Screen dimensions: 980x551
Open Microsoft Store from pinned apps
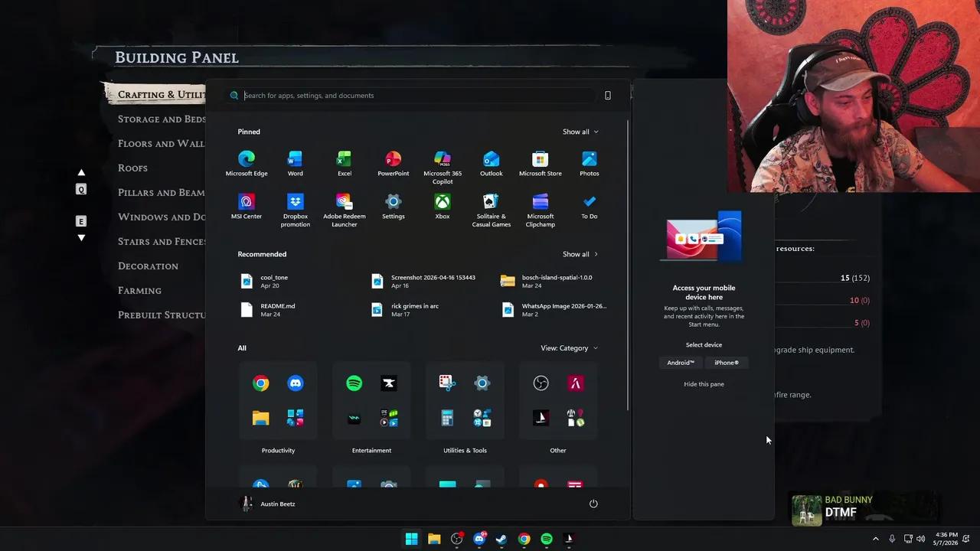(541, 164)
